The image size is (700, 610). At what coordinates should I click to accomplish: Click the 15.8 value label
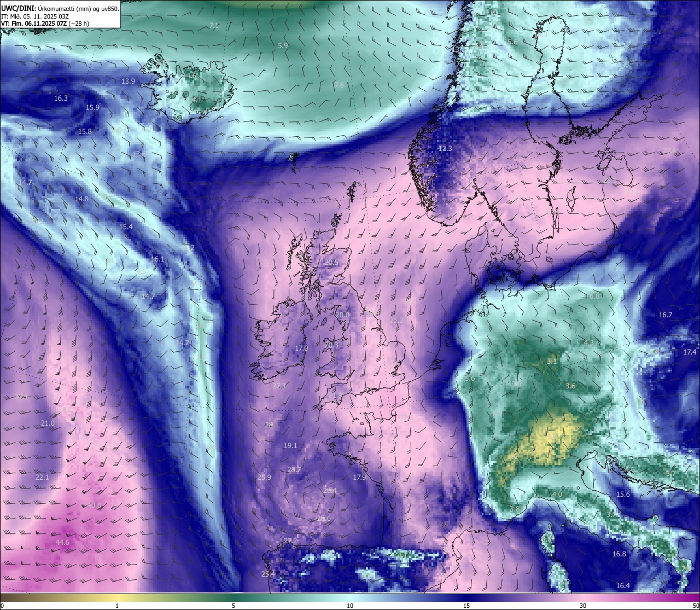click(x=85, y=132)
